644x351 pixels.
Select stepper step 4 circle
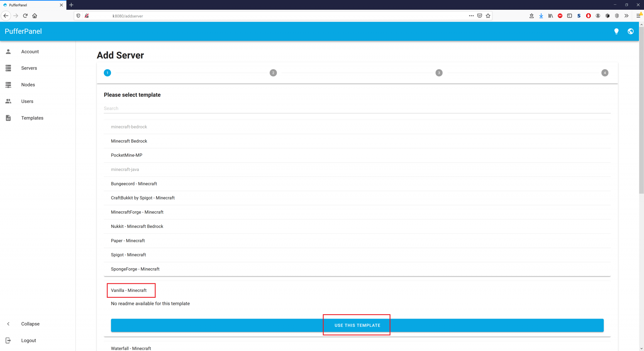click(605, 73)
